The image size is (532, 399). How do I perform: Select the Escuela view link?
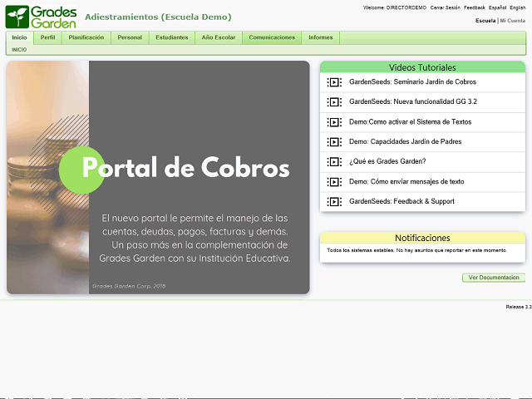pyautogui.click(x=485, y=21)
